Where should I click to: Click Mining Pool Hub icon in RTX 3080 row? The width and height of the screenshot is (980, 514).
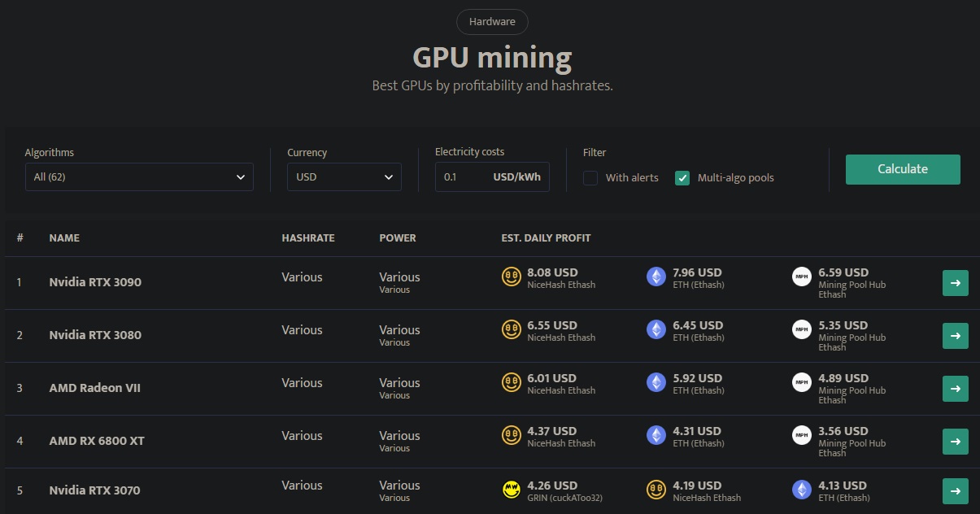point(802,329)
